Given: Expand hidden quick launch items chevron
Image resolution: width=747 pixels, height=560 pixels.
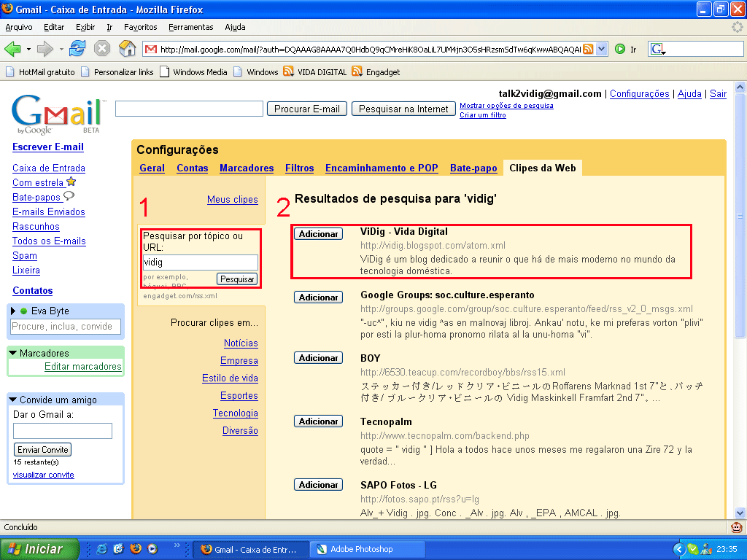Looking at the screenshot, I should coord(177,545).
